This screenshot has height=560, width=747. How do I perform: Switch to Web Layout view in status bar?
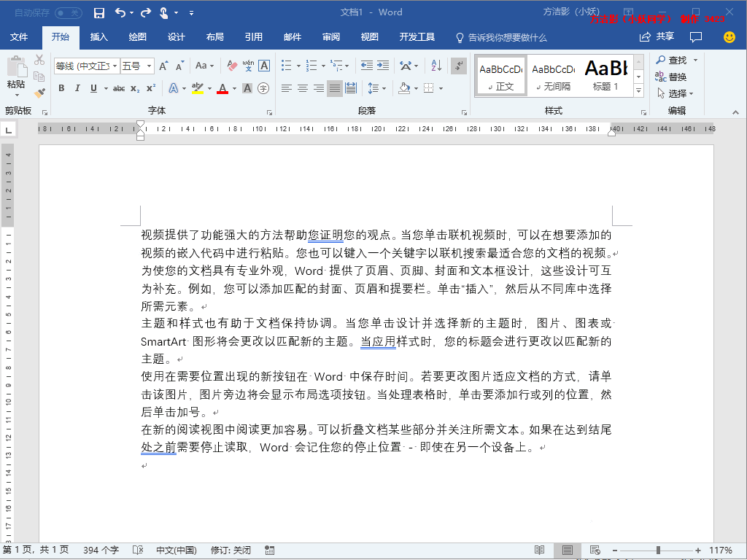pos(595,550)
